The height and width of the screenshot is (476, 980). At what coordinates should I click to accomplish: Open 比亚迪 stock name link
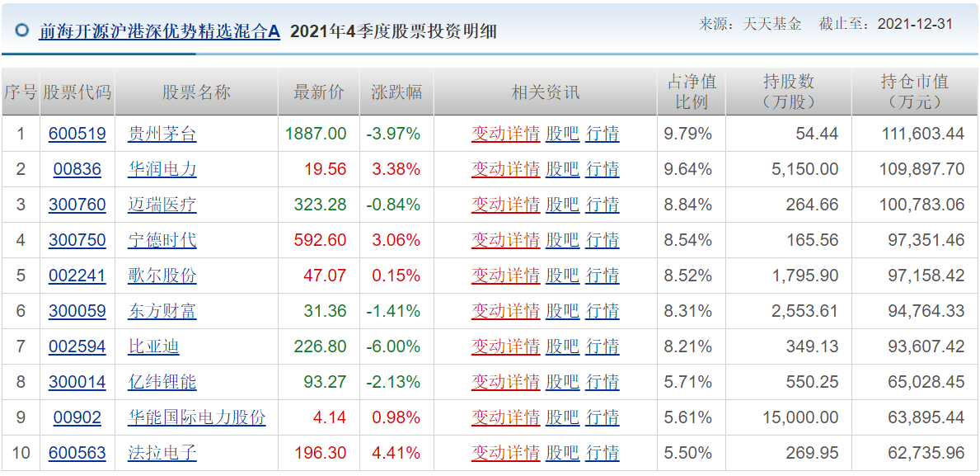pyautogui.click(x=153, y=346)
